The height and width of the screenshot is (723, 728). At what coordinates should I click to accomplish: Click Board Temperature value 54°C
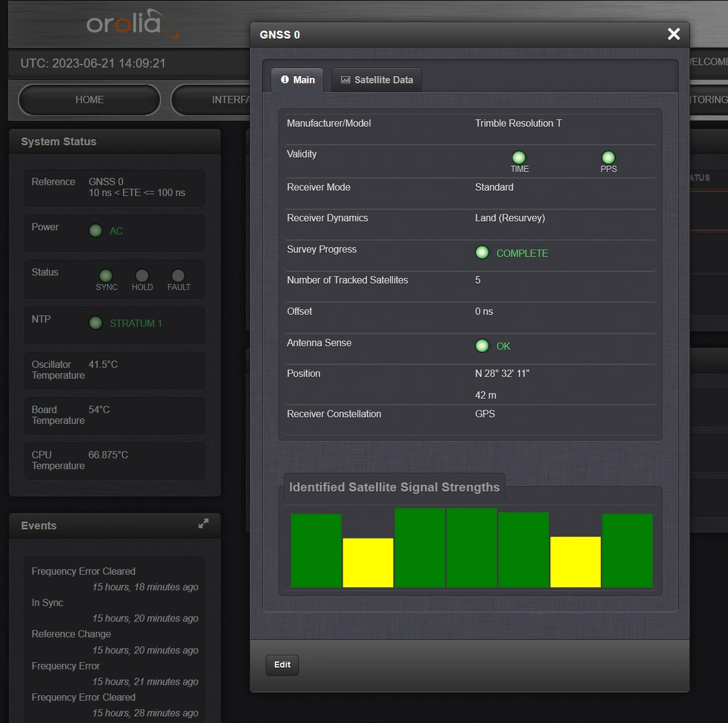(99, 410)
